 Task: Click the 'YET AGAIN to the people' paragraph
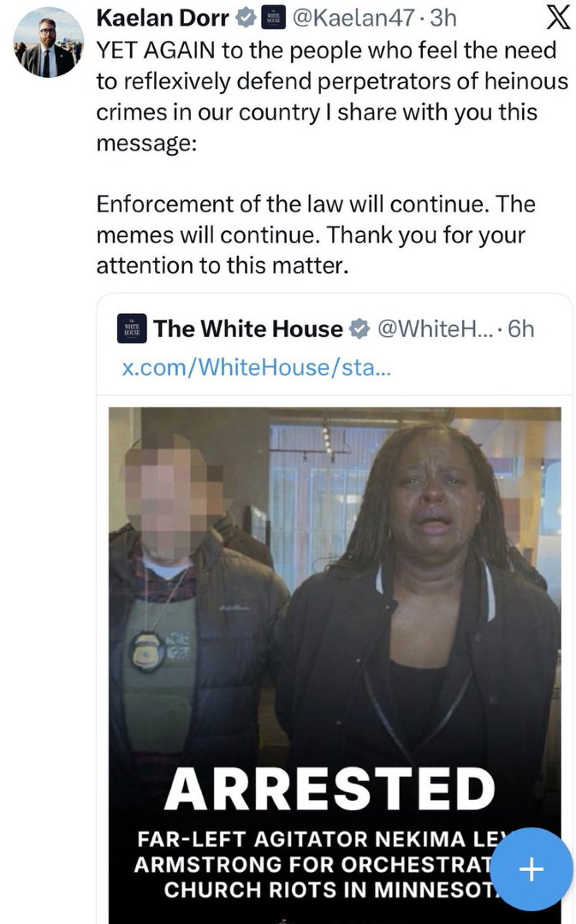332,97
